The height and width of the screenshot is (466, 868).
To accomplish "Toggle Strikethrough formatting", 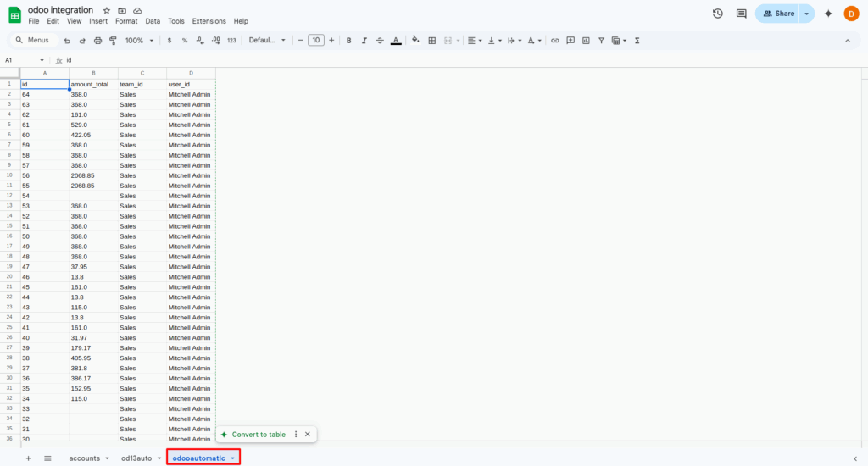I will point(380,41).
